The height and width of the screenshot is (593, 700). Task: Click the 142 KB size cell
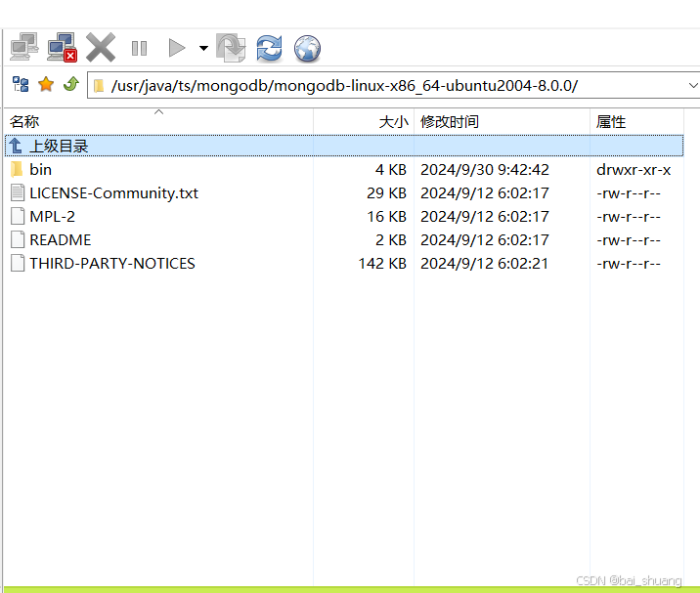[382, 263]
